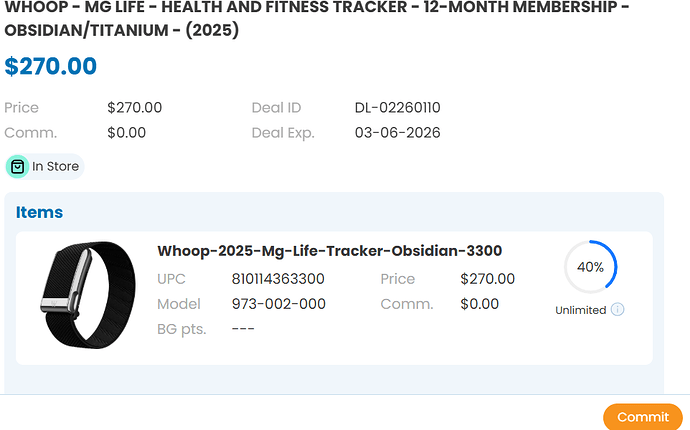Click the Deal ID value DL-02260110

coord(397,107)
